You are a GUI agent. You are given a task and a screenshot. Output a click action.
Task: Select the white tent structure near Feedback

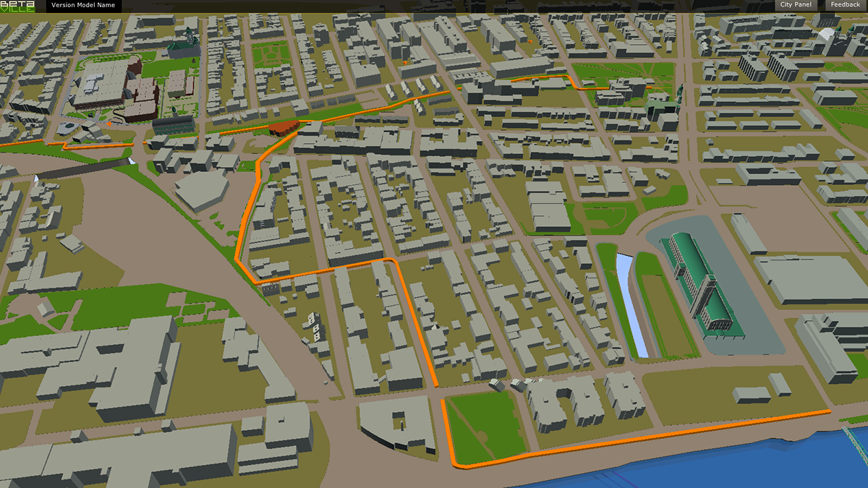click(x=826, y=33)
